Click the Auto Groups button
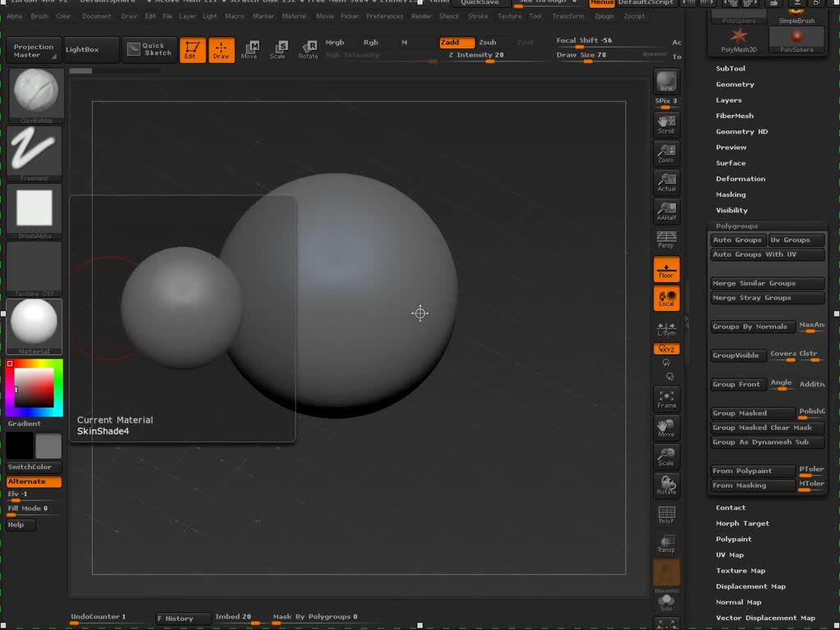Viewport: 840px width, 630px height. click(737, 240)
